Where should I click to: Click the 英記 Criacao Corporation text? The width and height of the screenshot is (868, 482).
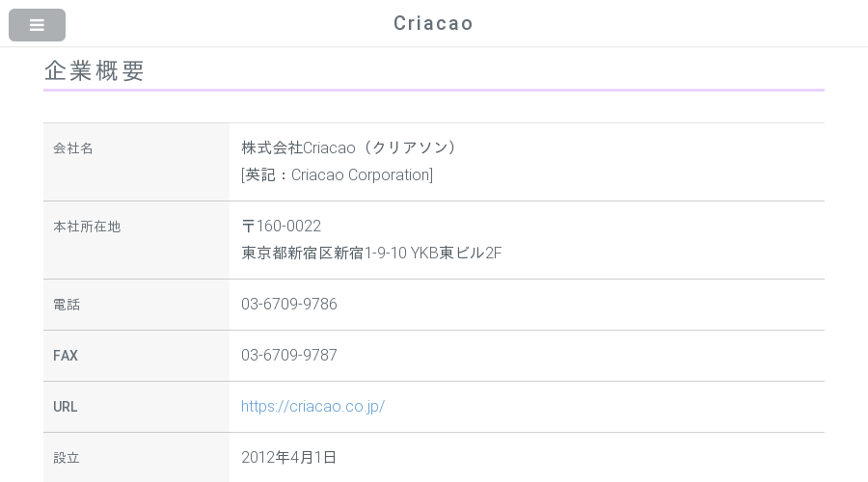338,174
